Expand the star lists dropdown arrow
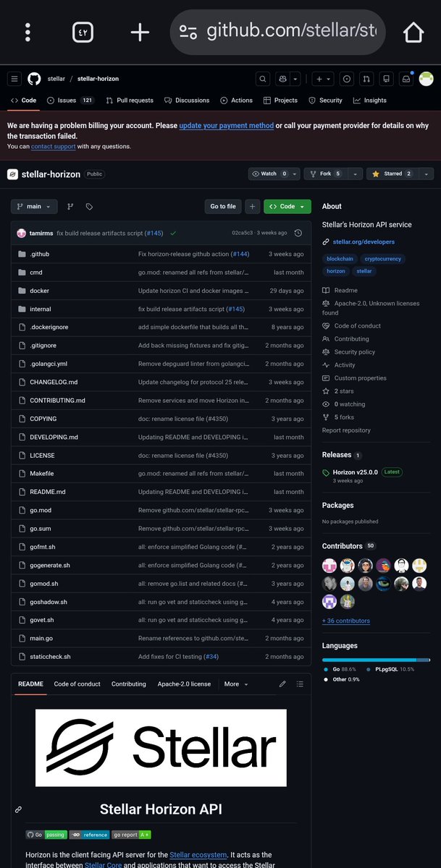The height and width of the screenshot is (868, 441). (426, 174)
